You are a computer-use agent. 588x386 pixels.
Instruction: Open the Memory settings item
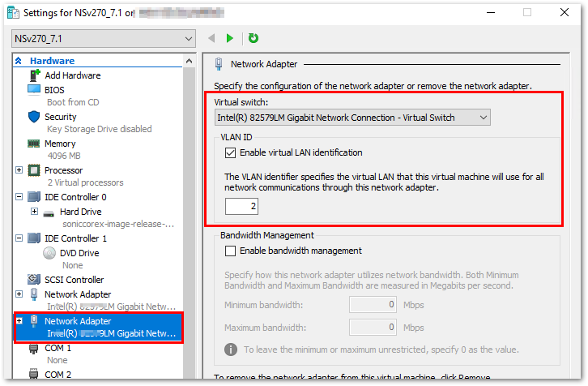60,144
